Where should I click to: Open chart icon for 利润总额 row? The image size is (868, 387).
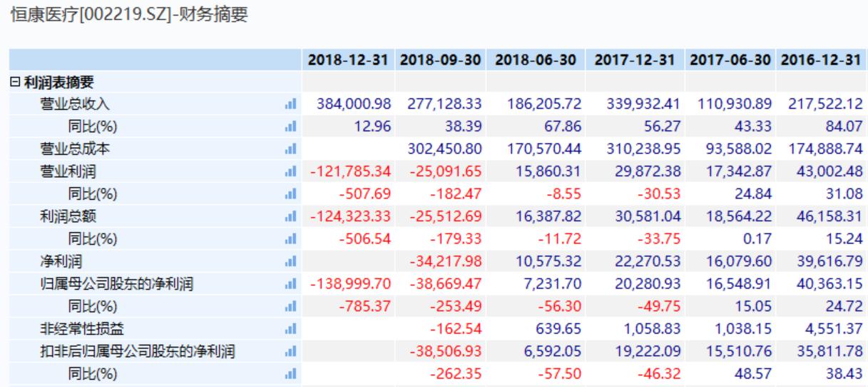coord(290,218)
